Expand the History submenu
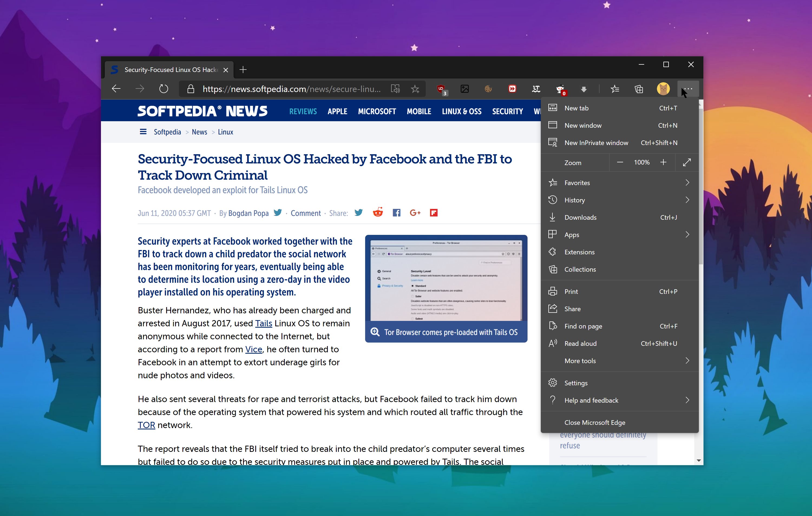 (x=688, y=199)
